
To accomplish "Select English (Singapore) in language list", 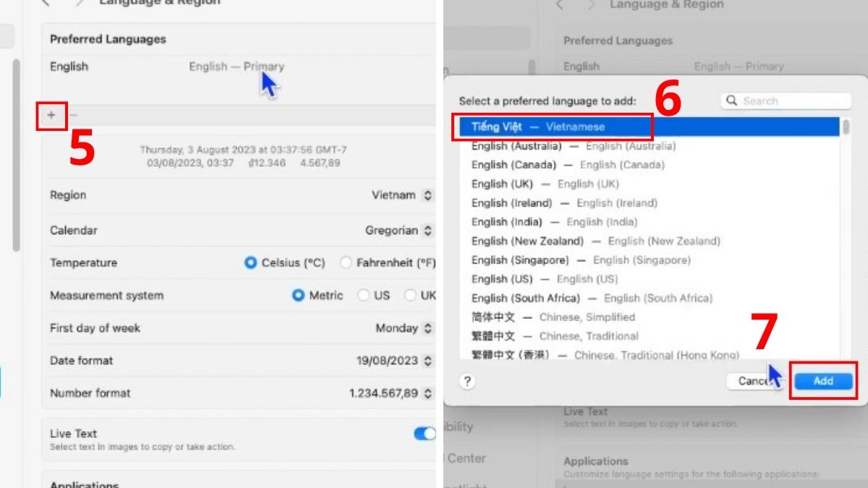I will 650,260.
